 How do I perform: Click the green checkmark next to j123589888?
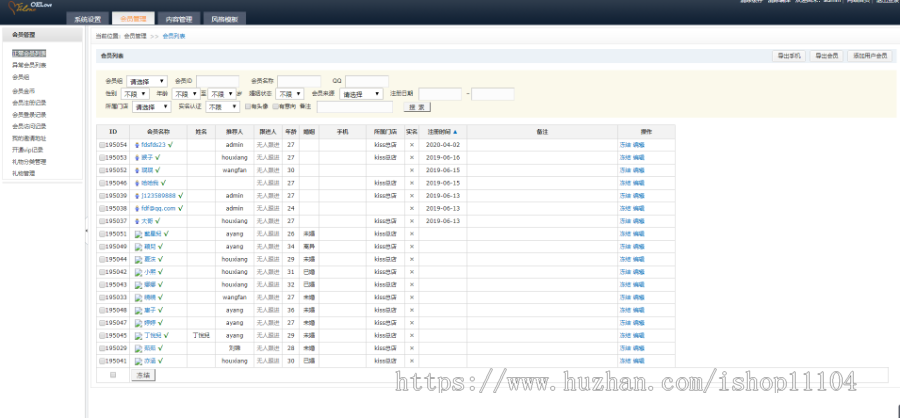pyautogui.click(x=183, y=196)
